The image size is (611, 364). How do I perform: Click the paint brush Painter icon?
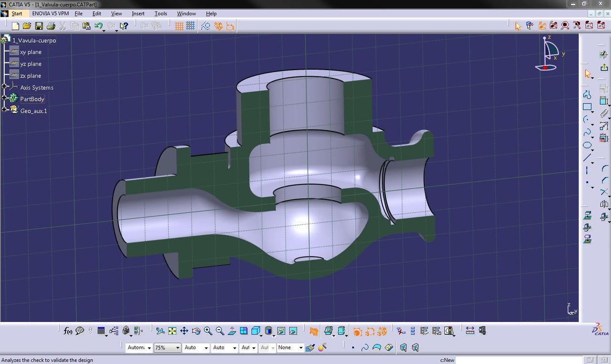(310, 348)
